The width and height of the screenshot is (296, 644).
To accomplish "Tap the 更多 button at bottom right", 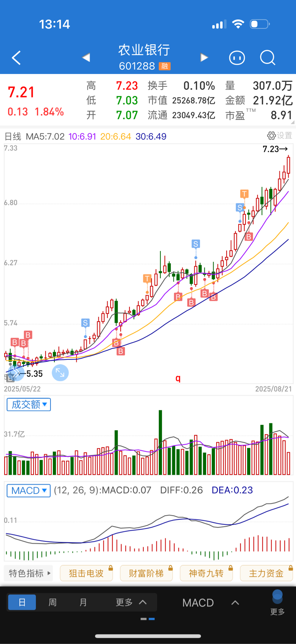I will pos(277,603).
